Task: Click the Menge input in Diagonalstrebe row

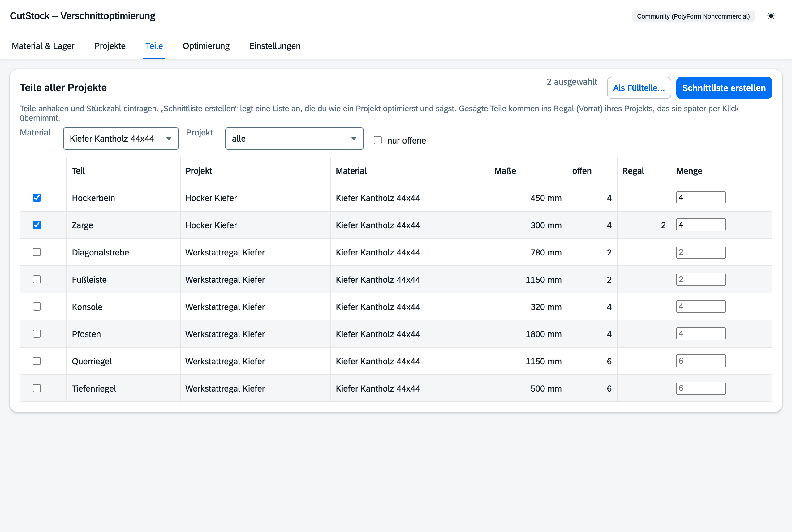Action: [x=701, y=252]
